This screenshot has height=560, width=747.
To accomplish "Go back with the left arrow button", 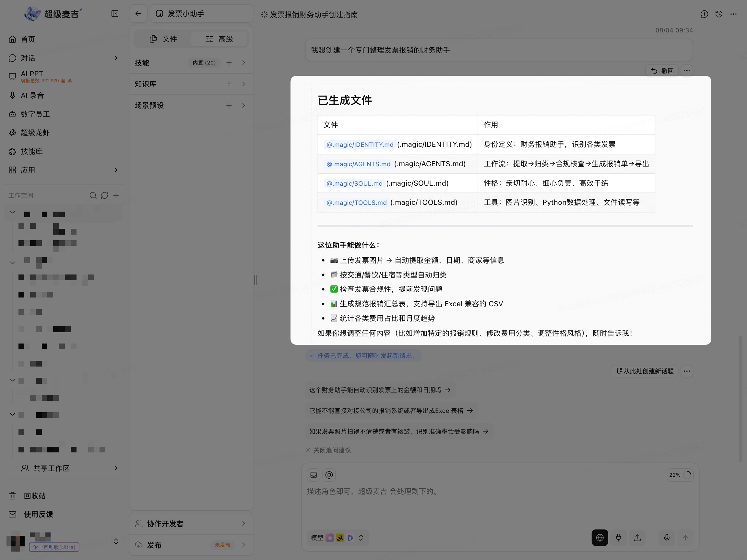I will (x=138, y=14).
